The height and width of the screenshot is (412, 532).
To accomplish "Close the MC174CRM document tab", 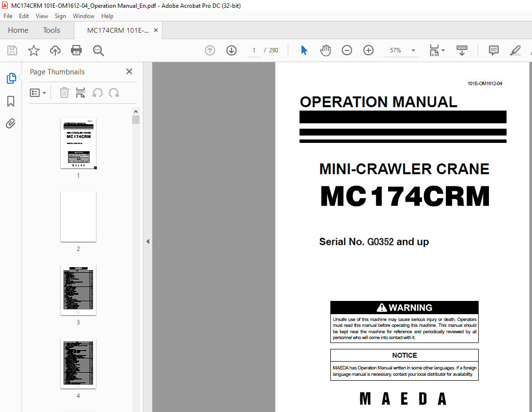I will 156,30.
